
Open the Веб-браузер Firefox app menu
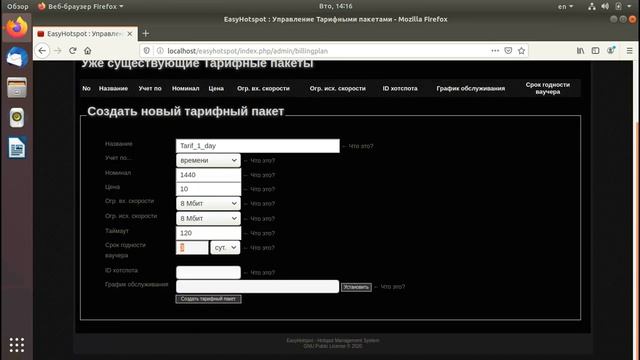coord(80,7)
